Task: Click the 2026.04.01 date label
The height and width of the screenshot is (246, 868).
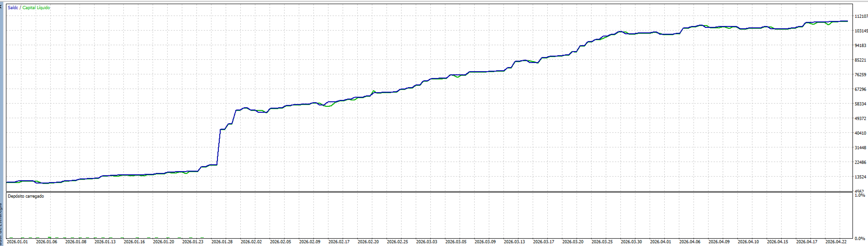Action: click(661, 242)
